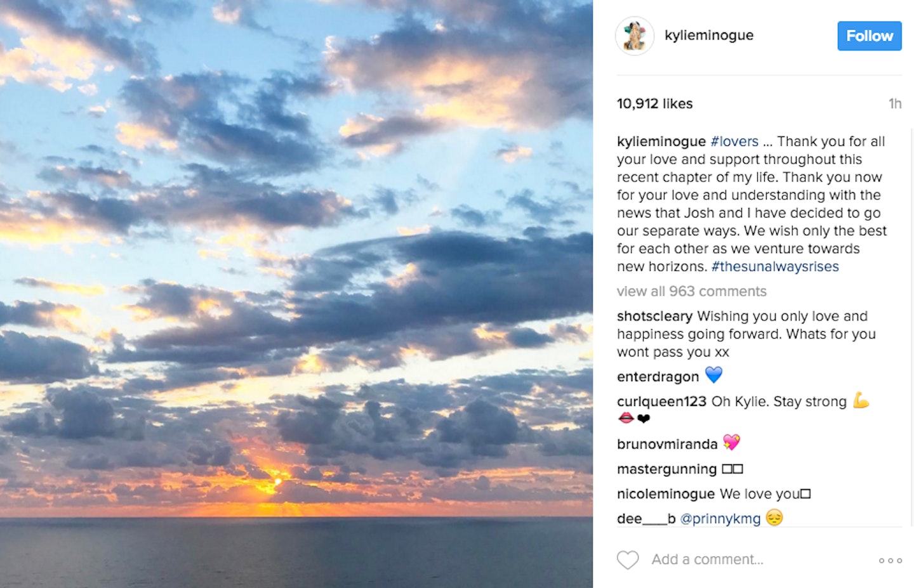Open kylieminogue profile avatar picture

635,36
